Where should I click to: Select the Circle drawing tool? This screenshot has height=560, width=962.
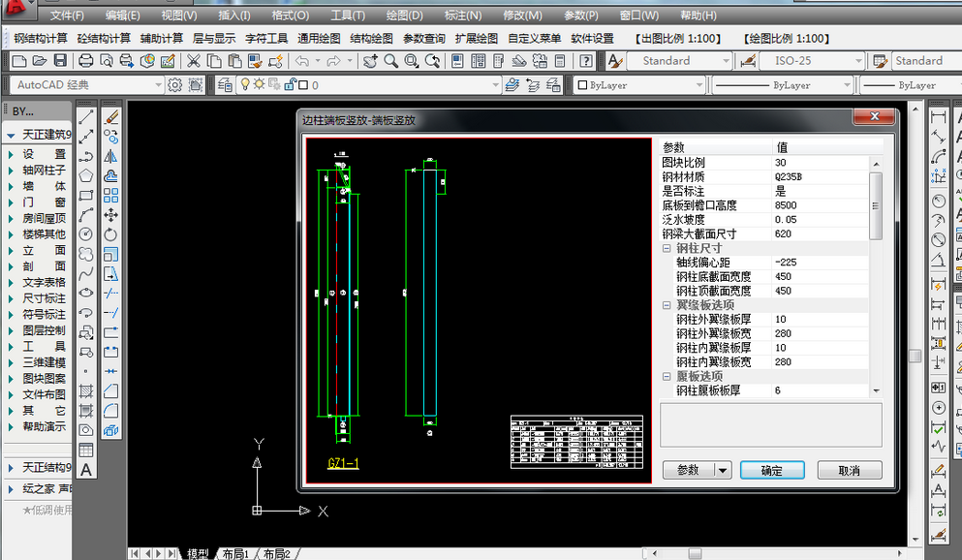point(86,234)
